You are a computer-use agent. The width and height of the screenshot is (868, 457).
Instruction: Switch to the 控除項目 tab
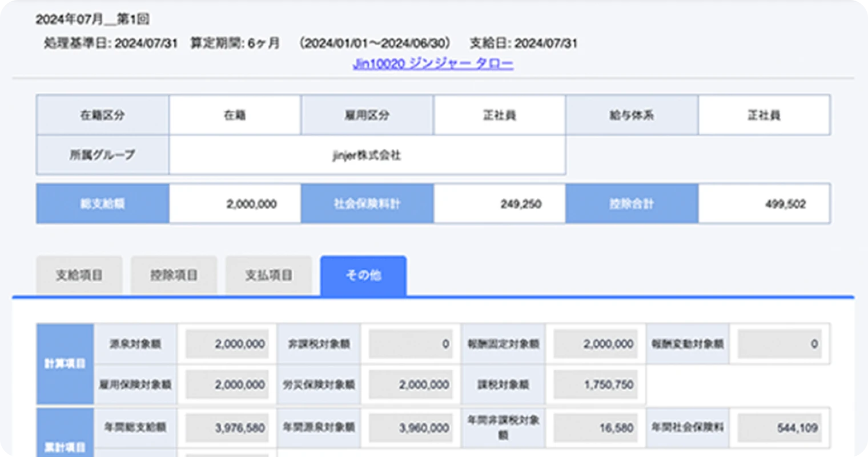point(174,275)
